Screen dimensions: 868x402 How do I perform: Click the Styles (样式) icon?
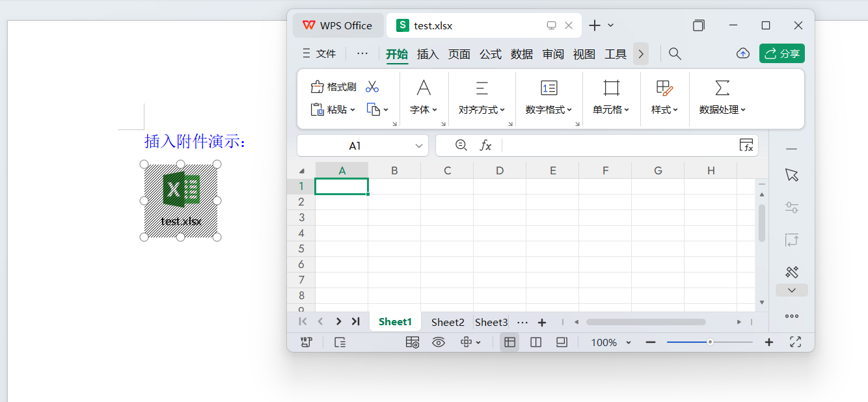(664, 88)
